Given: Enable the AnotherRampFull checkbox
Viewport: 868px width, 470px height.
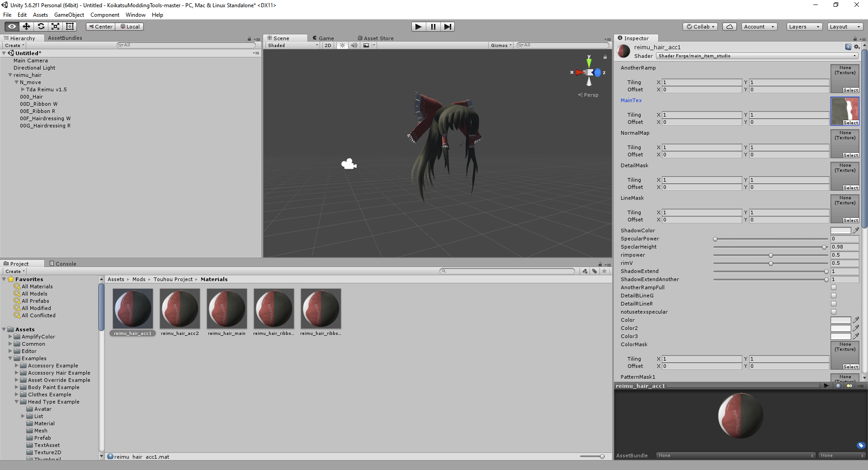Looking at the screenshot, I should click(x=833, y=287).
